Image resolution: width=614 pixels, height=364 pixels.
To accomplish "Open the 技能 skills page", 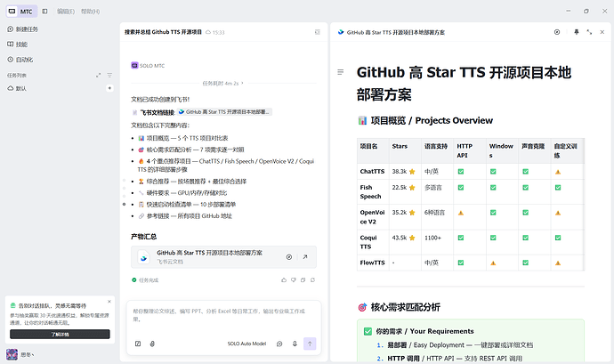I will [18, 44].
